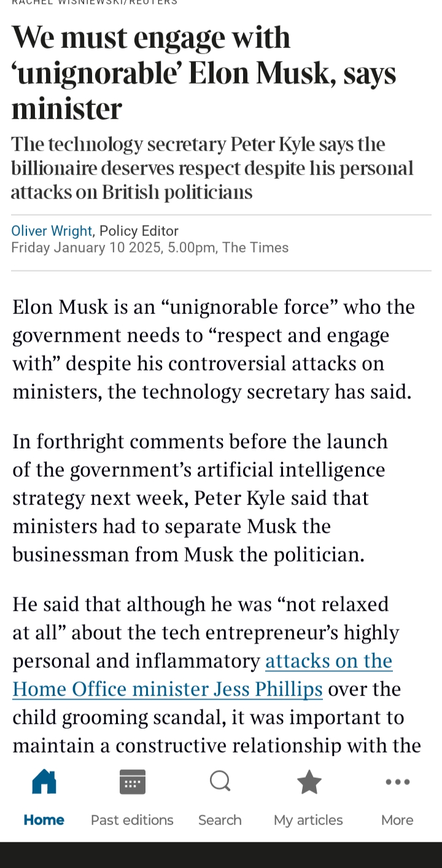The width and height of the screenshot is (442, 868).
Task: Tap the Rachel Wisniewski/Reuters photo credit
Action: click(x=95, y=2)
